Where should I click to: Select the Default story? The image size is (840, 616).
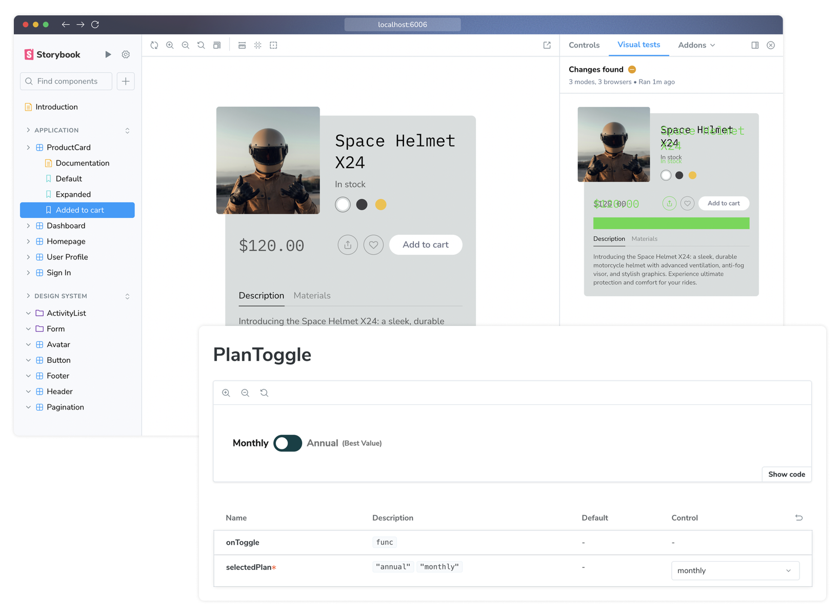pyautogui.click(x=69, y=179)
